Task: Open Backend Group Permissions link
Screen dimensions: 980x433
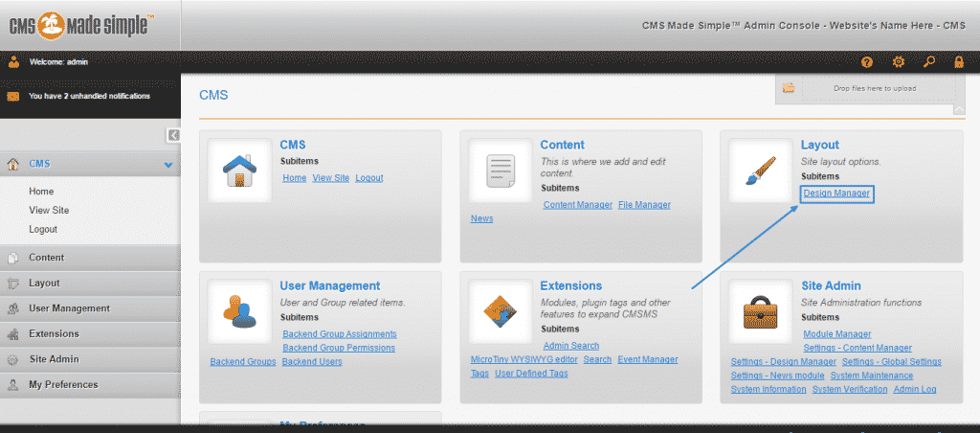Action: pyautogui.click(x=339, y=348)
